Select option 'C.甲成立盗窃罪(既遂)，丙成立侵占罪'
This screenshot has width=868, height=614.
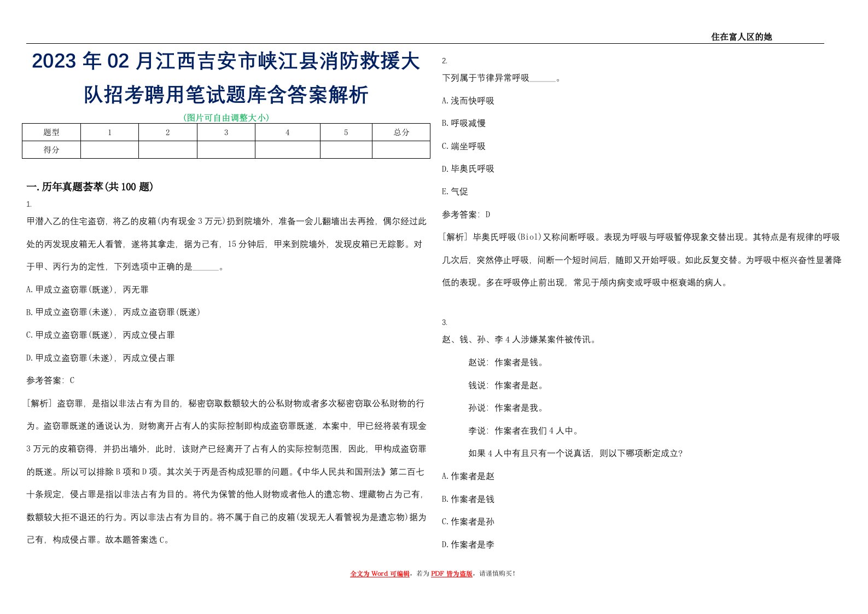click(101, 335)
